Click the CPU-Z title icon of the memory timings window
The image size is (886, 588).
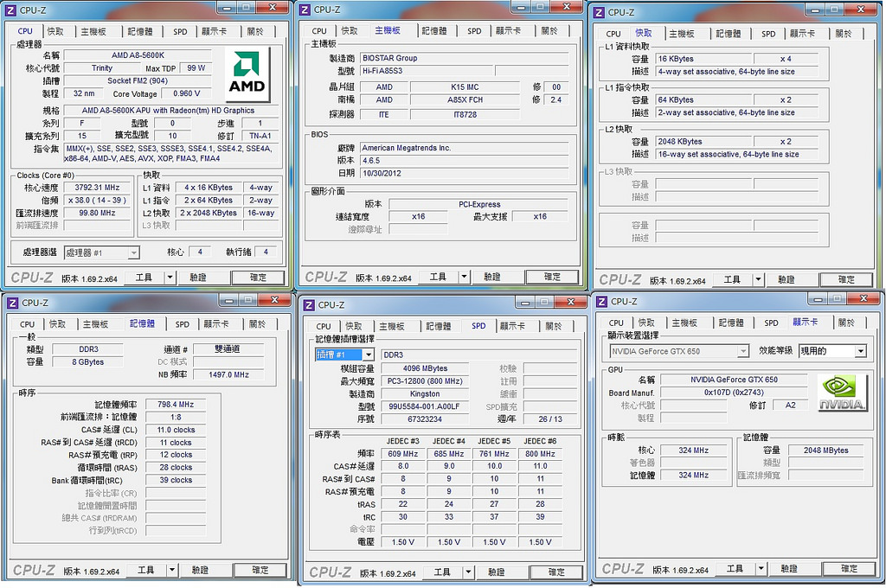tap(13, 303)
